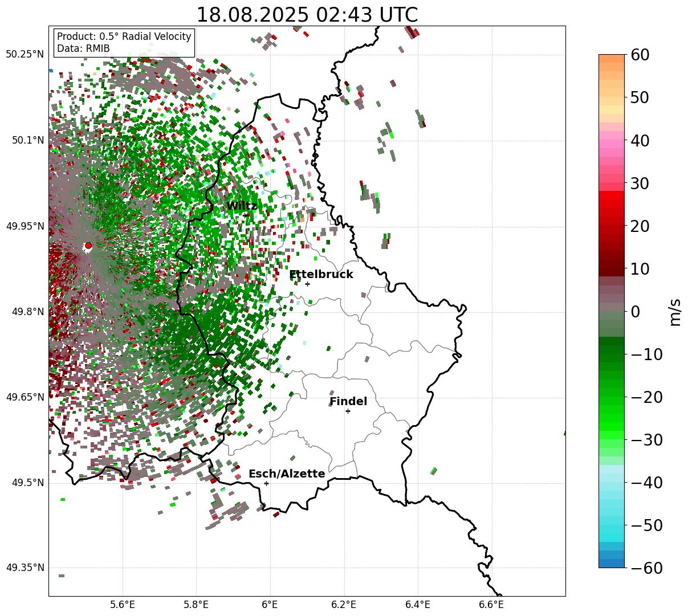The height and width of the screenshot is (616, 688).
Task: Click the colorbar label 30
Action: [x=641, y=183]
